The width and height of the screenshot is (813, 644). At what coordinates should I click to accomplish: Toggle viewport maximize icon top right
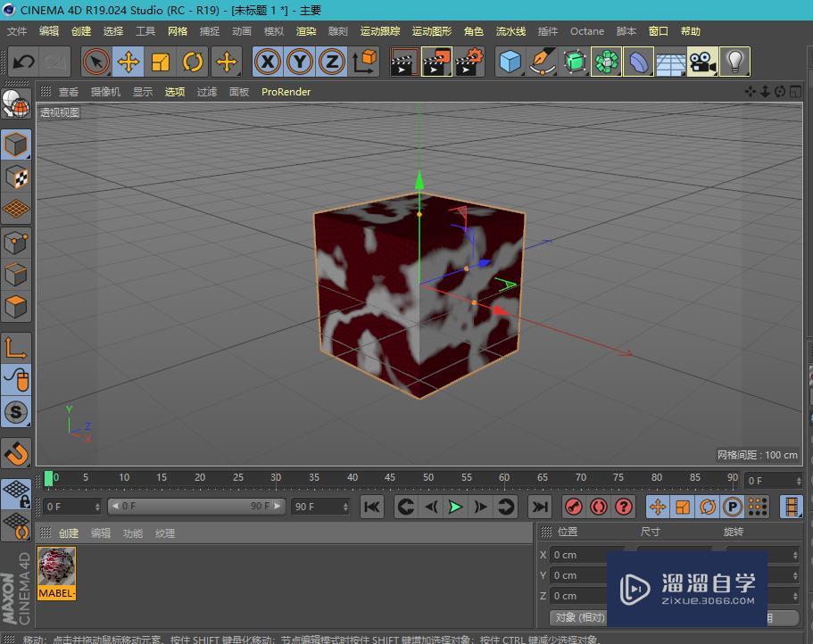click(795, 92)
